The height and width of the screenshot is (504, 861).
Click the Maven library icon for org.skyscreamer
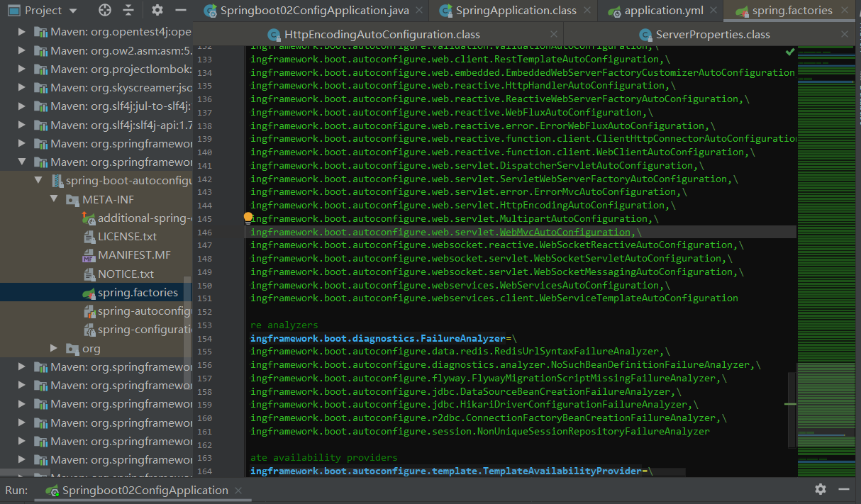coord(40,88)
